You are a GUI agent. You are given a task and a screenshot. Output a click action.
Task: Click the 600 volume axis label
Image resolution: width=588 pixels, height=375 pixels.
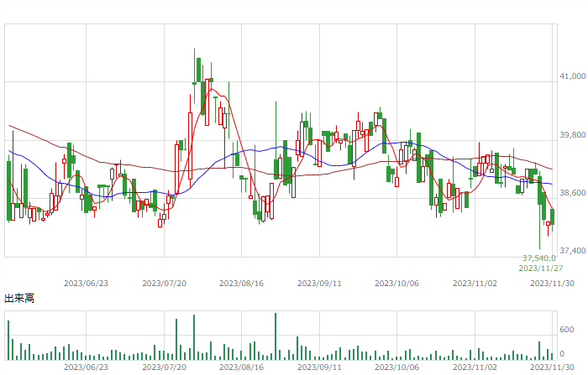tap(567, 330)
